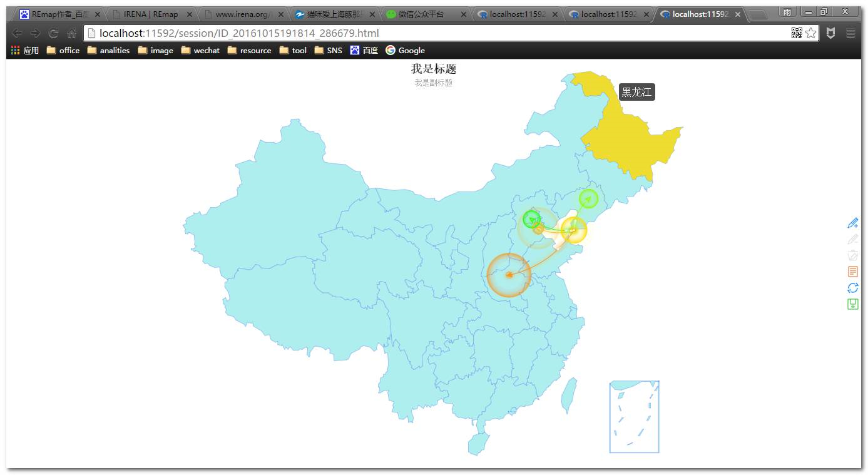The image size is (868, 475).
Task: Click the edit pencil icon in sidebar
Action: [853, 239]
